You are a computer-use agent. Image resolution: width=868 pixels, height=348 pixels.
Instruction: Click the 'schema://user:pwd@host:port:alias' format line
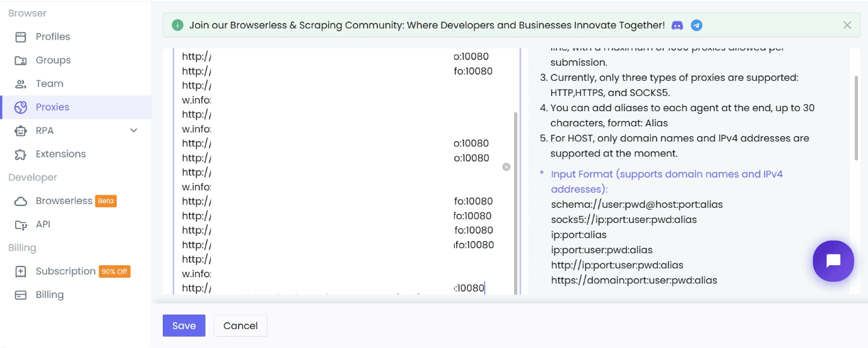pos(636,205)
